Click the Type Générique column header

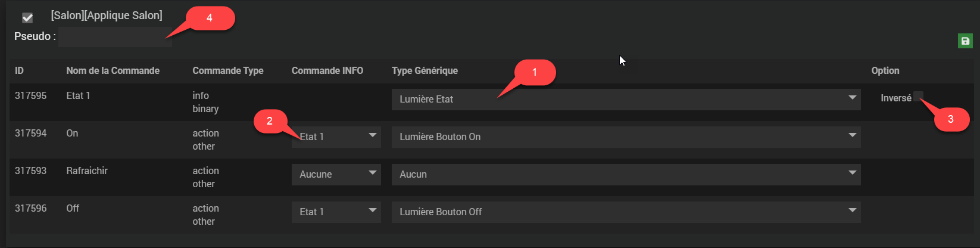(425, 71)
